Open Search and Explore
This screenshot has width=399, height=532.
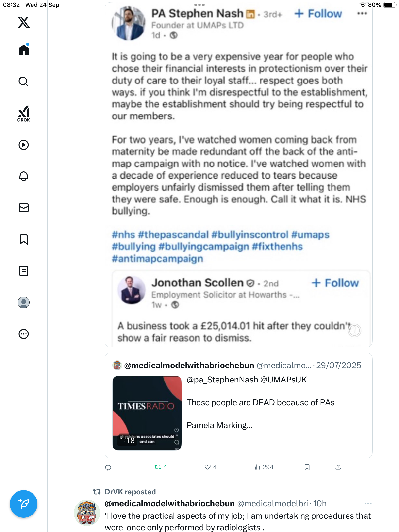coord(24,82)
